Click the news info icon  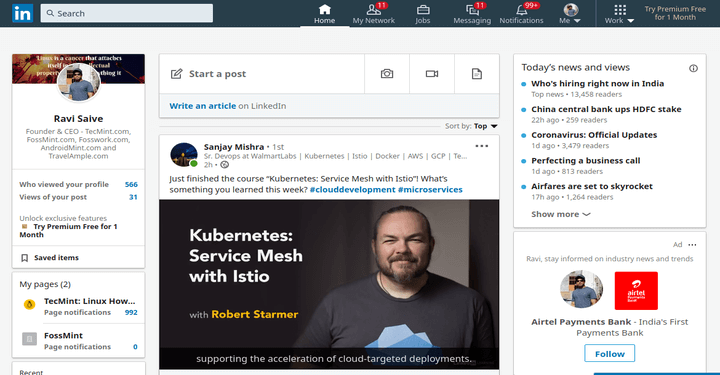[x=693, y=68]
